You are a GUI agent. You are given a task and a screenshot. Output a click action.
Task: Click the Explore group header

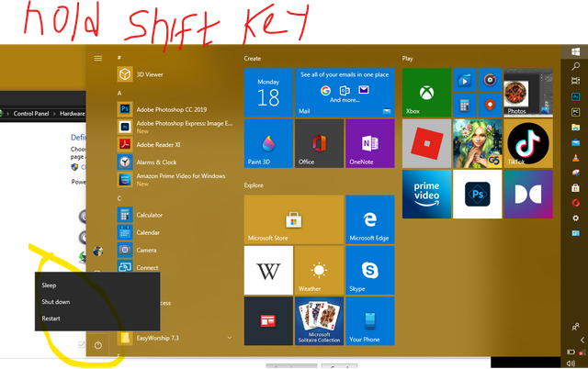point(254,185)
